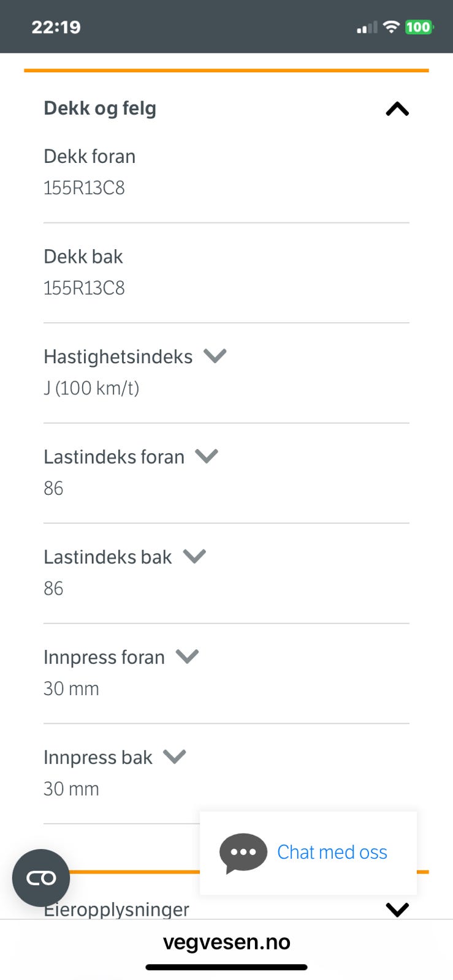Tap the vegvesen.no address bar
This screenshot has height=980, width=453.
[x=226, y=942]
